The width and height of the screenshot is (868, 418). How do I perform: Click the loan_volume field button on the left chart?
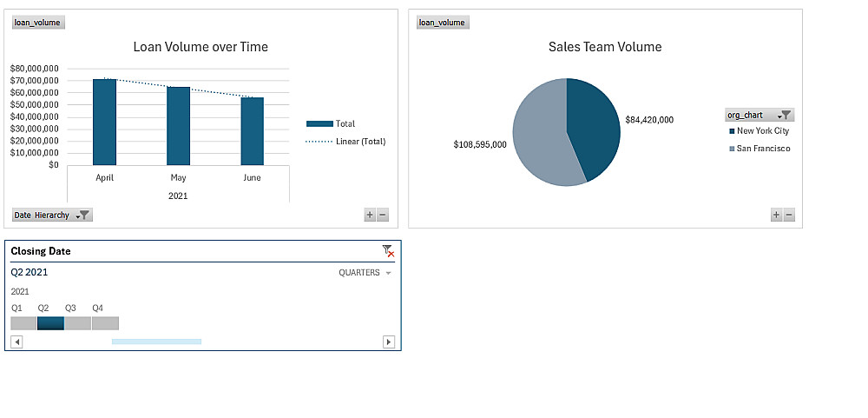click(37, 22)
